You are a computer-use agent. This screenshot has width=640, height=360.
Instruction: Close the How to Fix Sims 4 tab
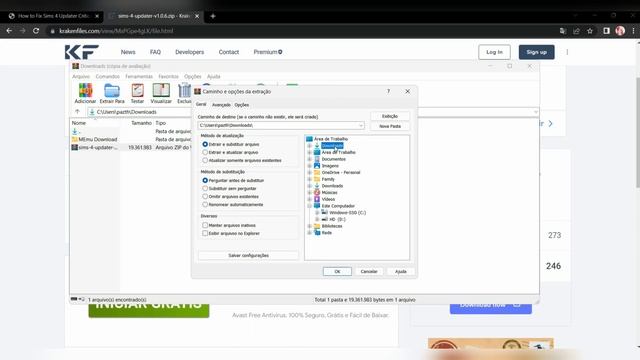pyautogui.click(x=97, y=16)
